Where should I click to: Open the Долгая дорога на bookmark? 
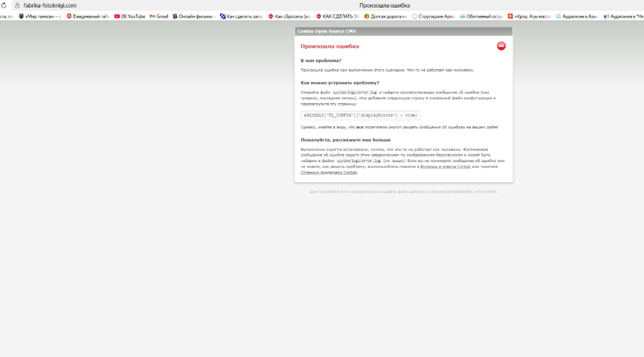(386, 16)
